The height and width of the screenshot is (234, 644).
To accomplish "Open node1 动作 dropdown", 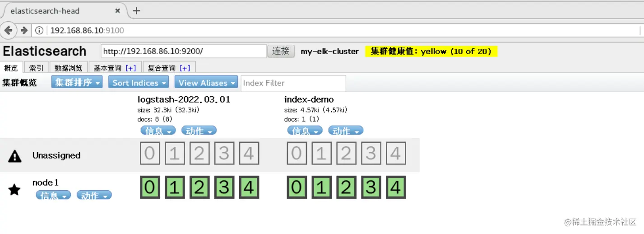I will (94, 195).
